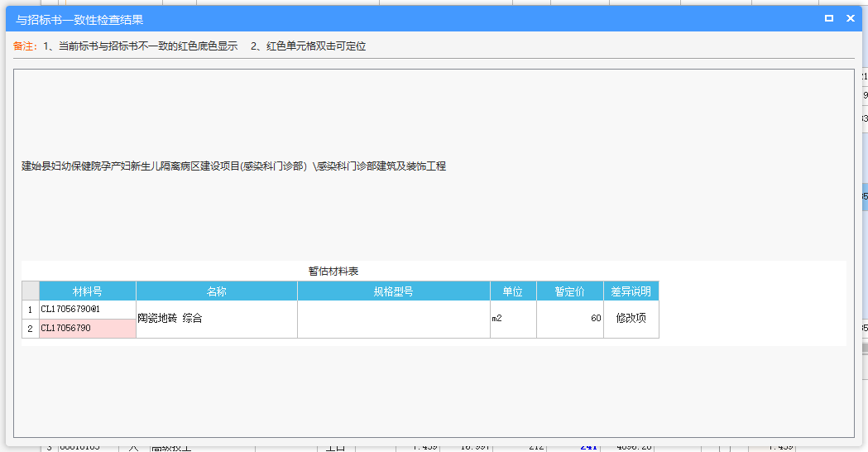Click the 暂估材料表 table title
The height and width of the screenshot is (452, 868).
(333, 272)
